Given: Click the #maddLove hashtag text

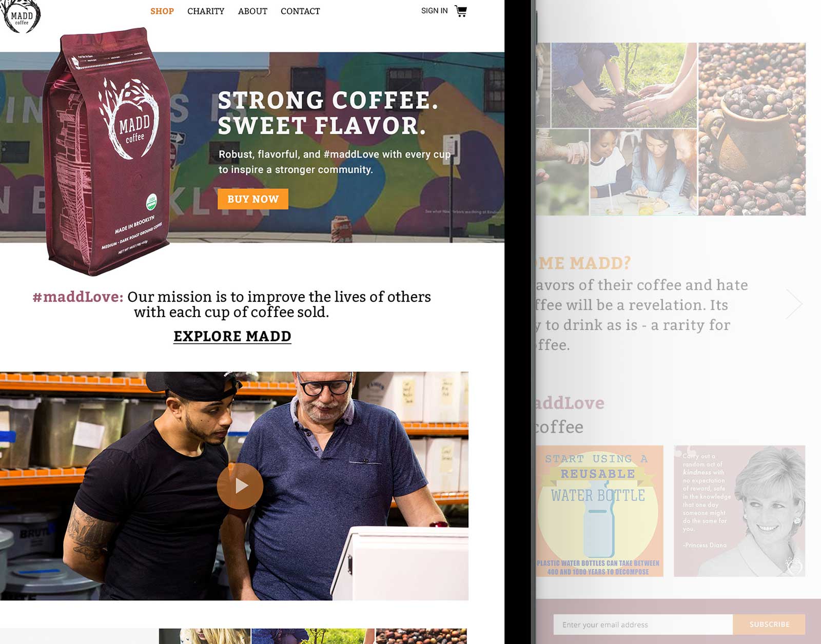Looking at the screenshot, I should pyautogui.click(x=78, y=297).
